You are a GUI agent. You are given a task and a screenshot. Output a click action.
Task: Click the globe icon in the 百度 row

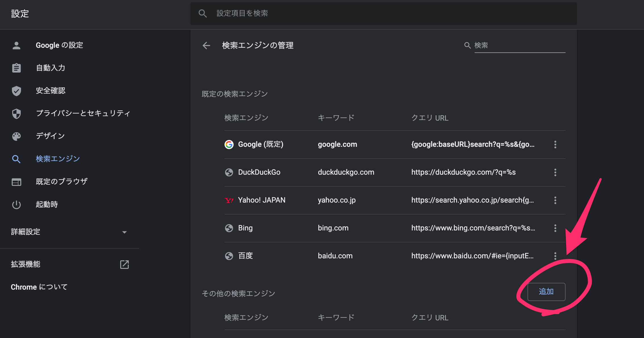click(229, 256)
